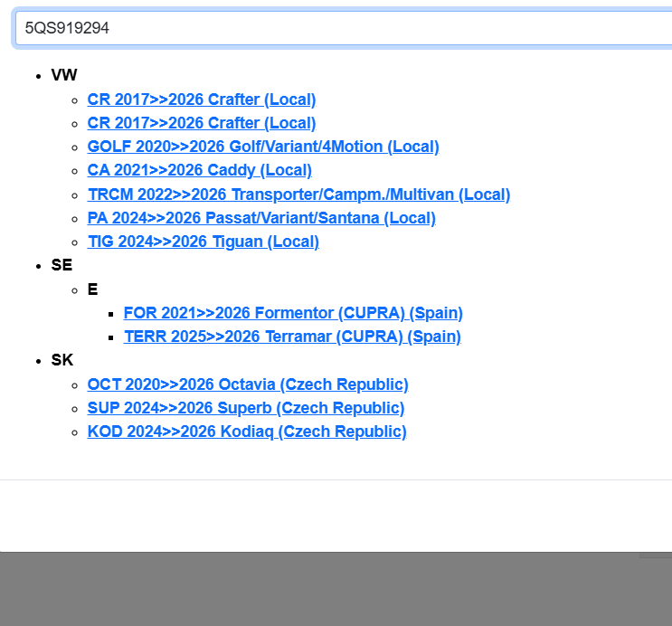Click the SK brand group label
672x626 pixels.
pos(62,360)
